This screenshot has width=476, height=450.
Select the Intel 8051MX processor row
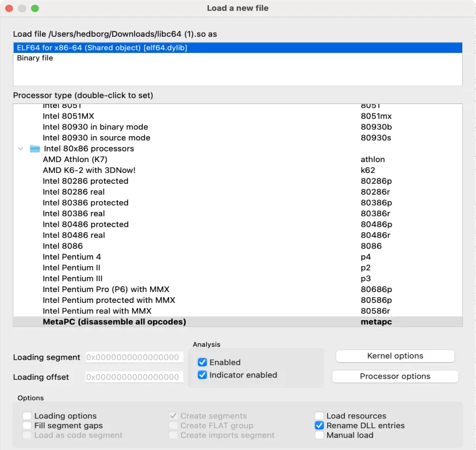[237, 116]
